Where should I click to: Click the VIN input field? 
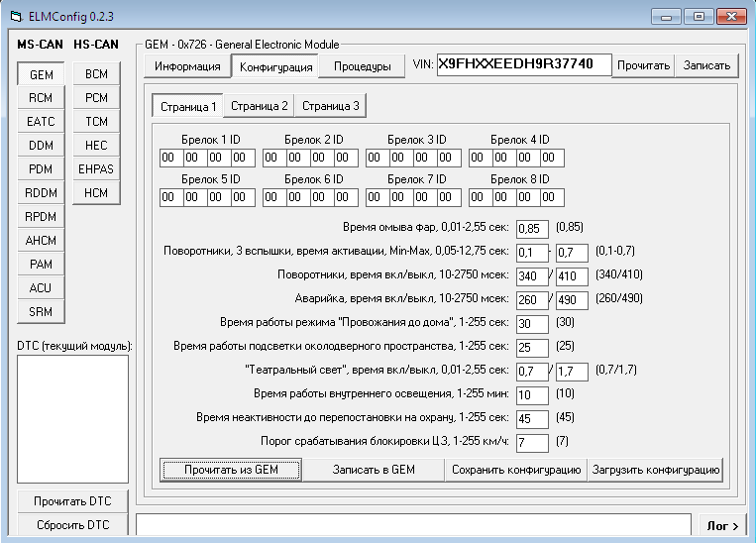(522, 64)
